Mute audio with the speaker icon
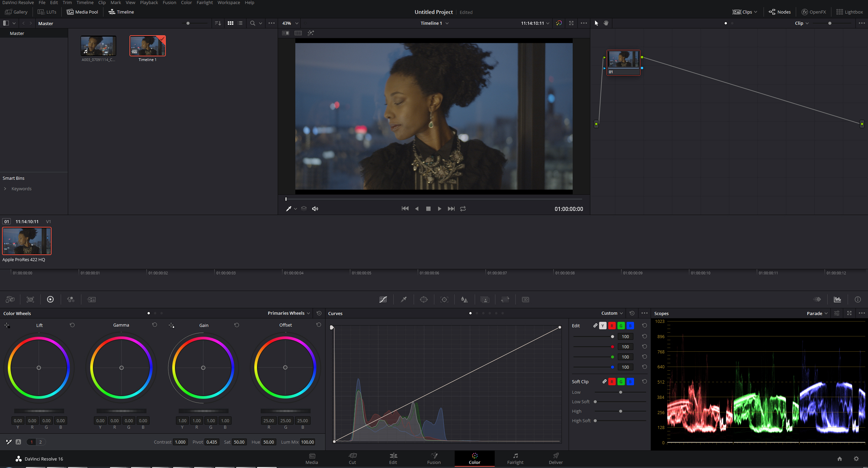Image resolution: width=868 pixels, height=468 pixels. coord(315,209)
